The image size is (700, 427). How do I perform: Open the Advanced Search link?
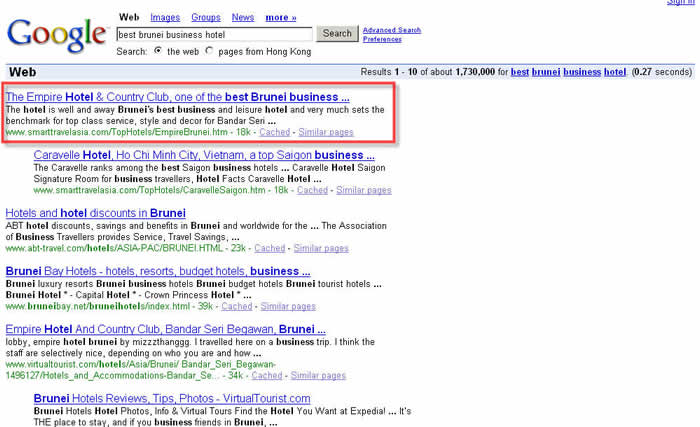coord(391,30)
